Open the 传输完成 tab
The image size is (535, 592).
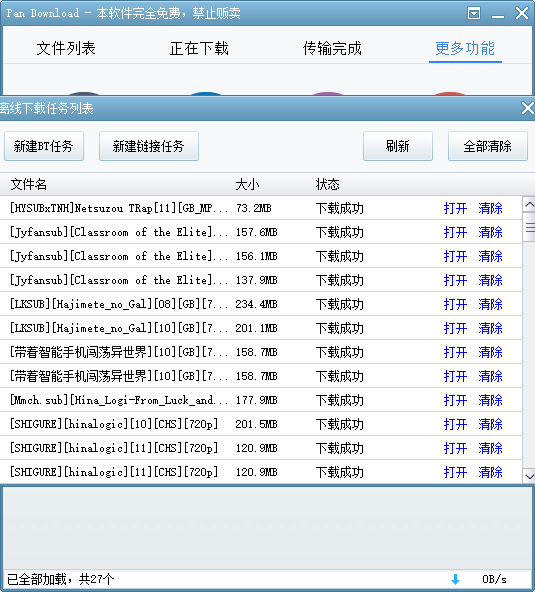point(332,48)
